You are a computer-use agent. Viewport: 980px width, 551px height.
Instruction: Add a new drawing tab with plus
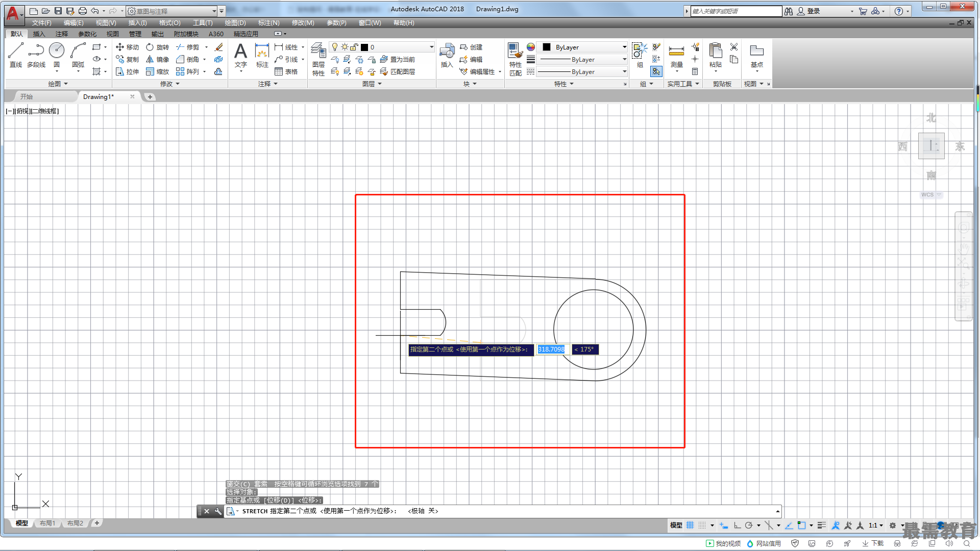pos(150,96)
